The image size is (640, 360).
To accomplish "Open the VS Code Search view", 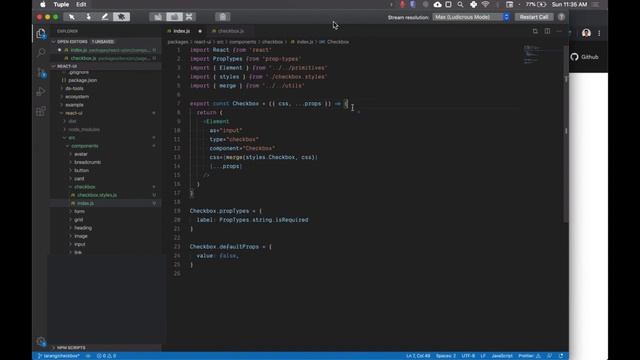I will 41,52.
